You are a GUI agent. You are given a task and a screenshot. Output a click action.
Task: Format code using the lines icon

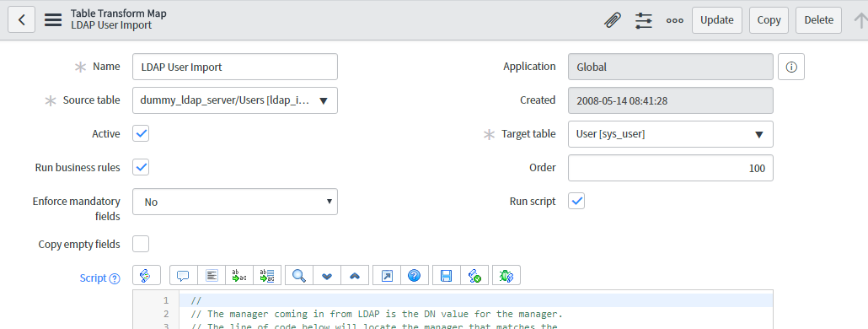tap(212, 275)
